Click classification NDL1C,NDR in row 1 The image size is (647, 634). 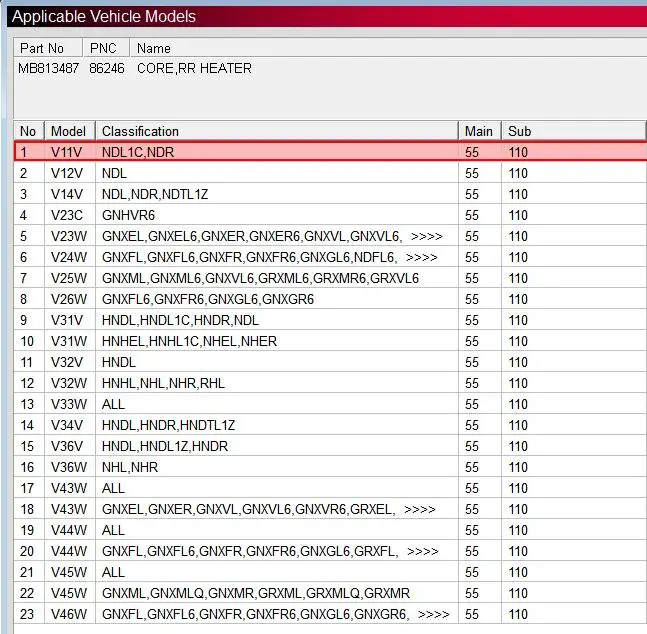coord(138,152)
